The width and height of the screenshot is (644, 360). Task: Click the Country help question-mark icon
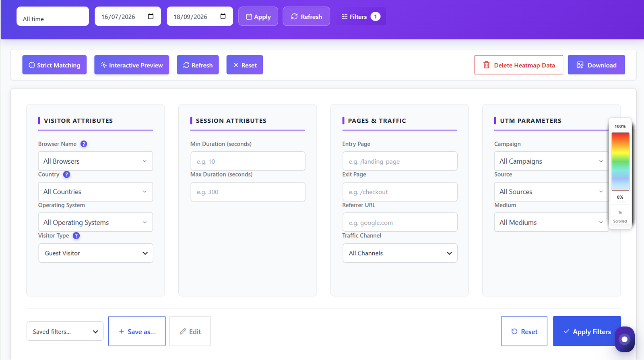pos(67,175)
